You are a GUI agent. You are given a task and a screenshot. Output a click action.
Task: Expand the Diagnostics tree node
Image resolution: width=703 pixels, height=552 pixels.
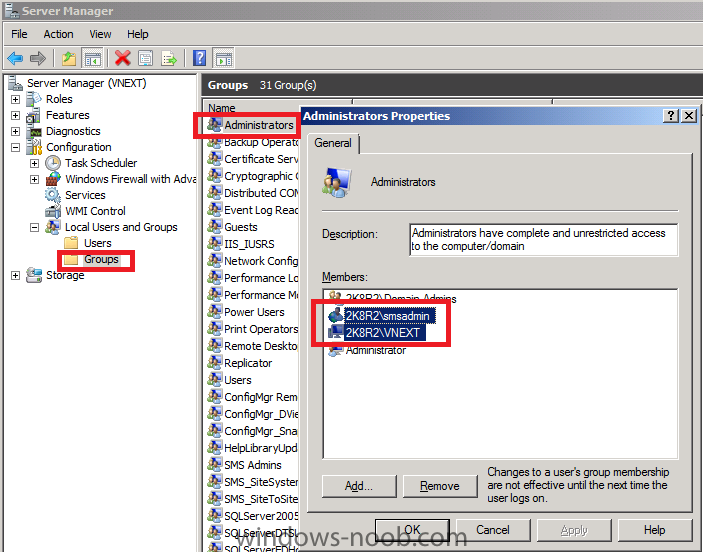pyautogui.click(x=15, y=131)
